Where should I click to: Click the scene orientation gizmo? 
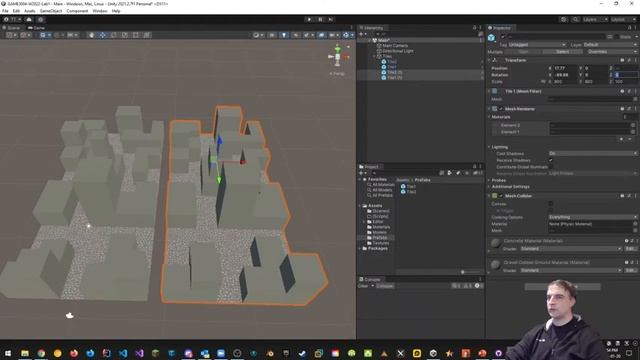pos(338,56)
